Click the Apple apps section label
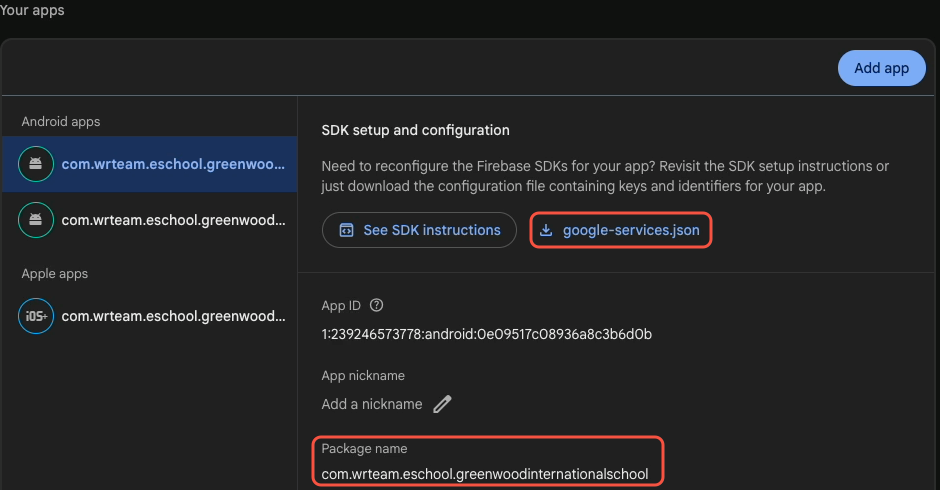The height and width of the screenshot is (490, 940). tap(55, 273)
